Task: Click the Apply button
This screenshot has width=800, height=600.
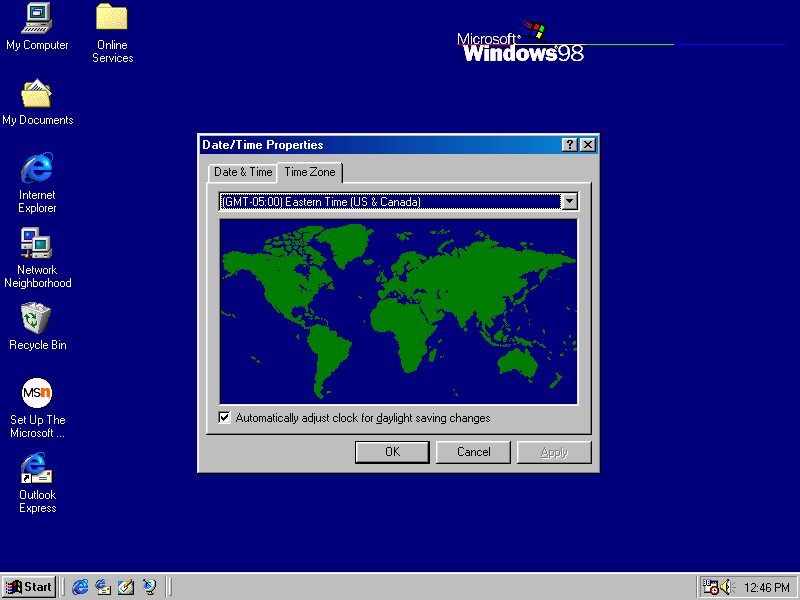Action: 554,452
